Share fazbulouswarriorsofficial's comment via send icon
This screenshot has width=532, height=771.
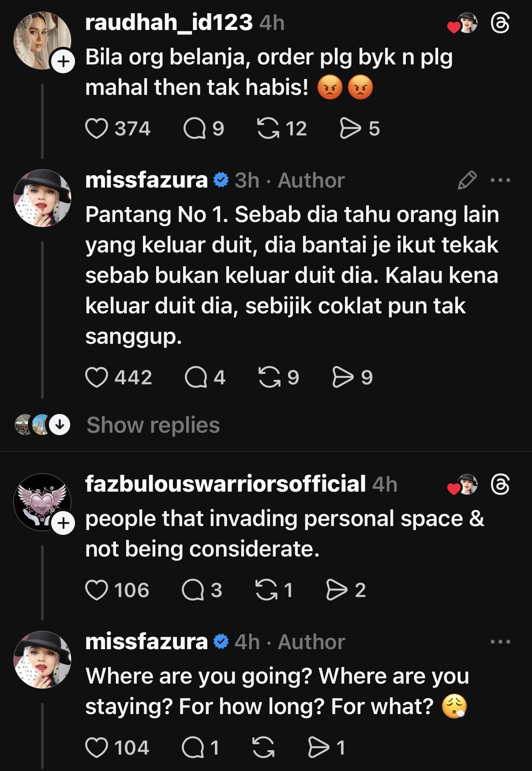click(x=337, y=590)
